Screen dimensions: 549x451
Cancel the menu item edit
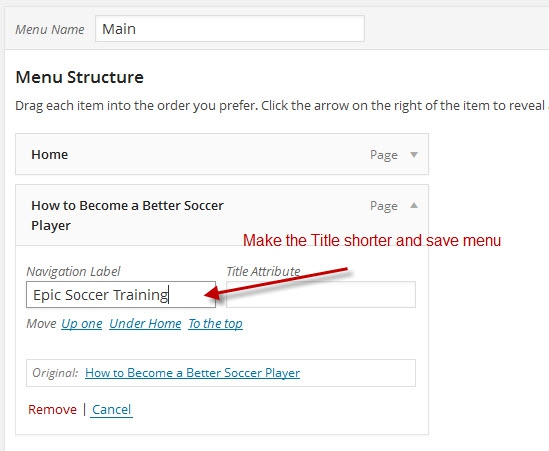[111, 409]
